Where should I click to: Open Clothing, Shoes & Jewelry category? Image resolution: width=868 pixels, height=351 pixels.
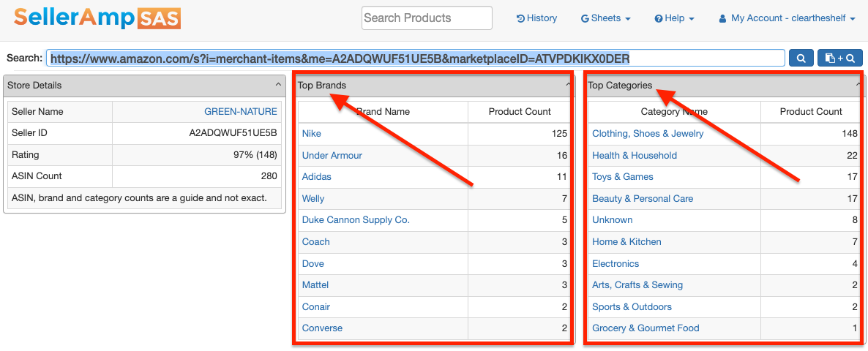pos(648,134)
